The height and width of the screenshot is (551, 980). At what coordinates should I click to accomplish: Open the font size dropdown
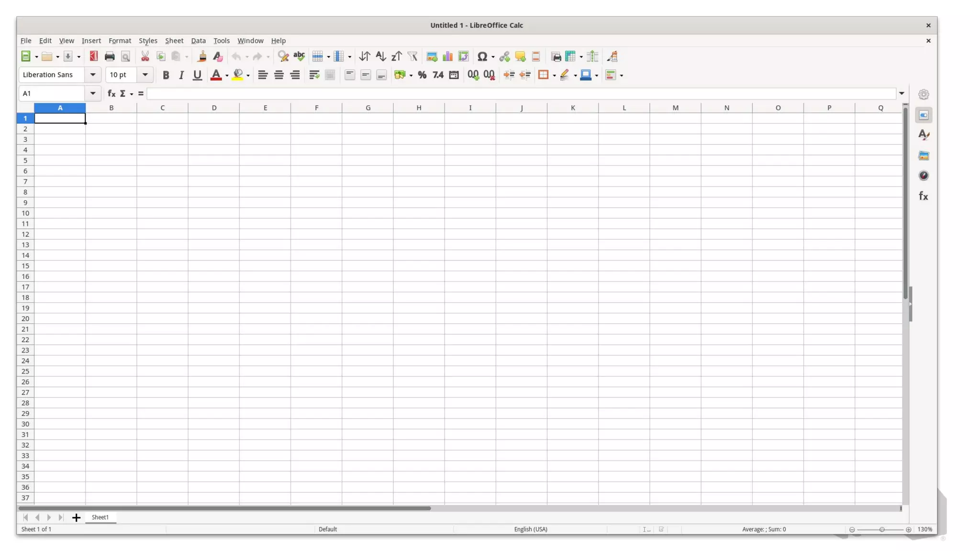pyautogui.click(x=145, y=75)
